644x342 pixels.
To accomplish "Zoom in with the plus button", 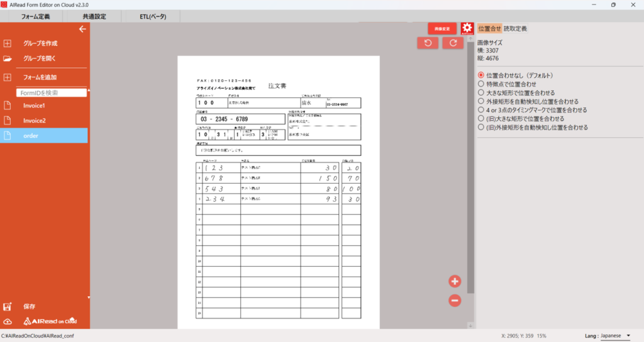I will click(455, 282).
